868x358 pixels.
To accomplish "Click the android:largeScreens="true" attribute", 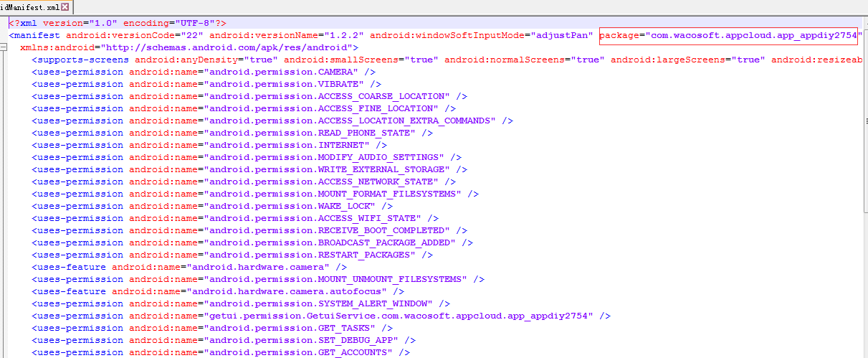I will (688, 60).
